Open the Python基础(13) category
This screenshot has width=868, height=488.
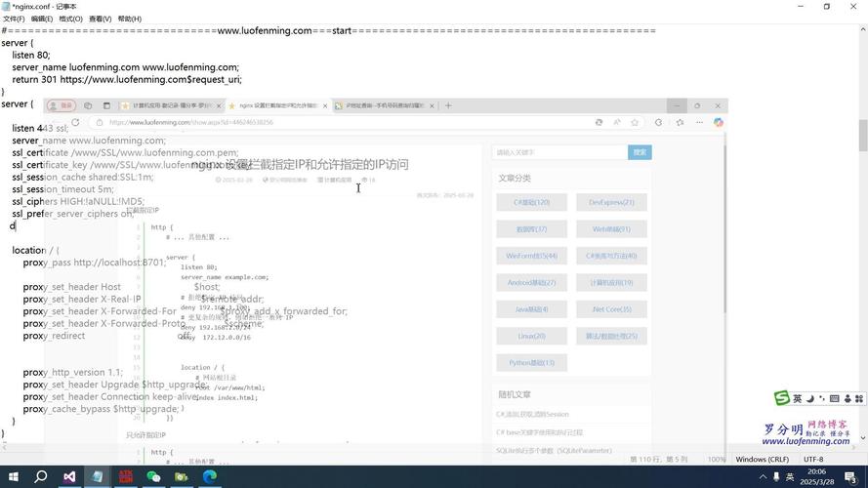(x=531, y=362)
